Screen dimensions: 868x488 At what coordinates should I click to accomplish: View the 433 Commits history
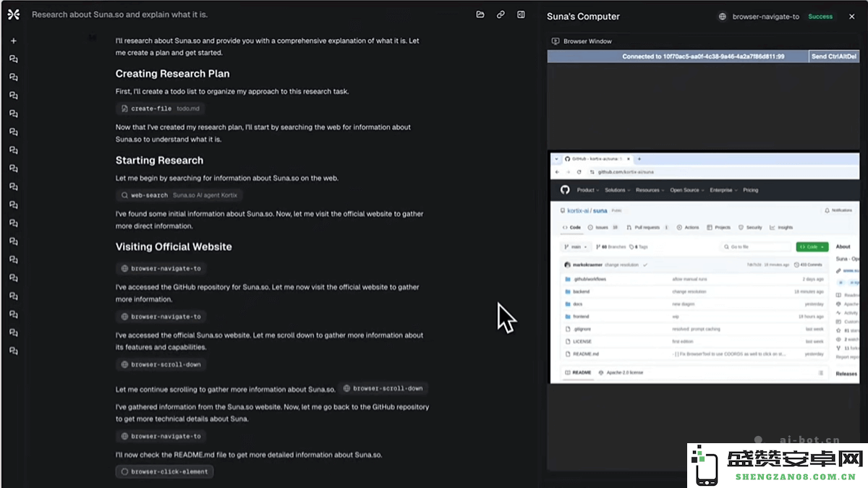(x=809, y=265)
